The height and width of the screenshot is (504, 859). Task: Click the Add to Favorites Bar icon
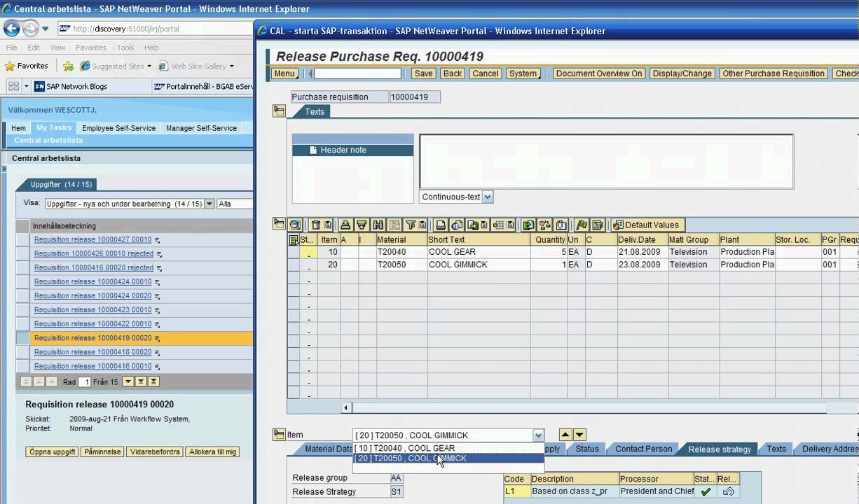pos(68,66)
